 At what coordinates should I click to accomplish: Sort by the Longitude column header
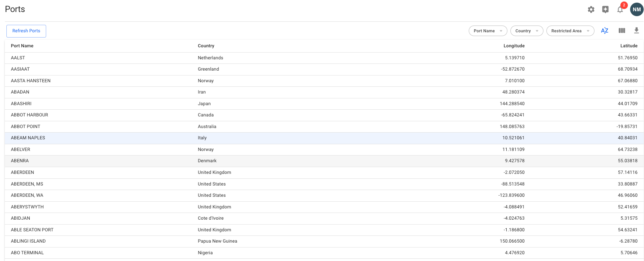514,46
